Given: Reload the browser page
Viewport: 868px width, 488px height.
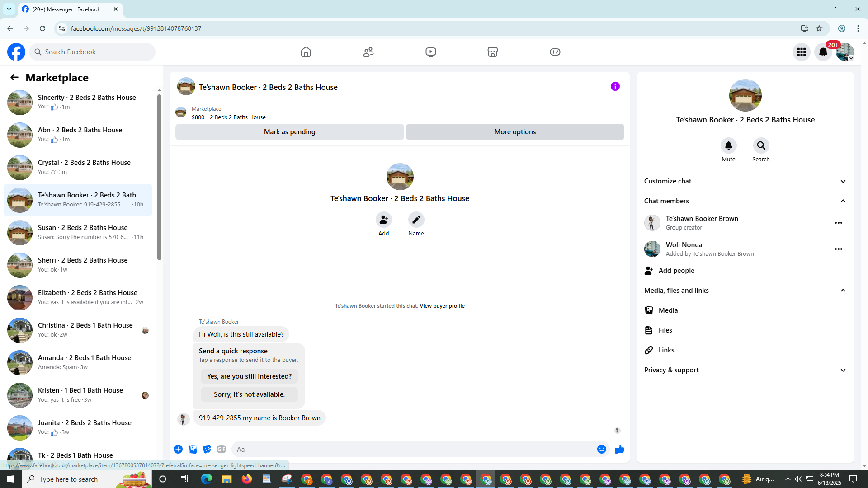Looking at the screenshot, I should (x=42, y=28).
